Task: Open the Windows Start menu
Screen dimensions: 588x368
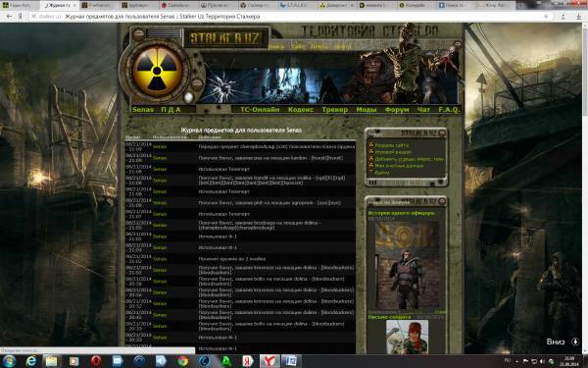Action: 9,361
